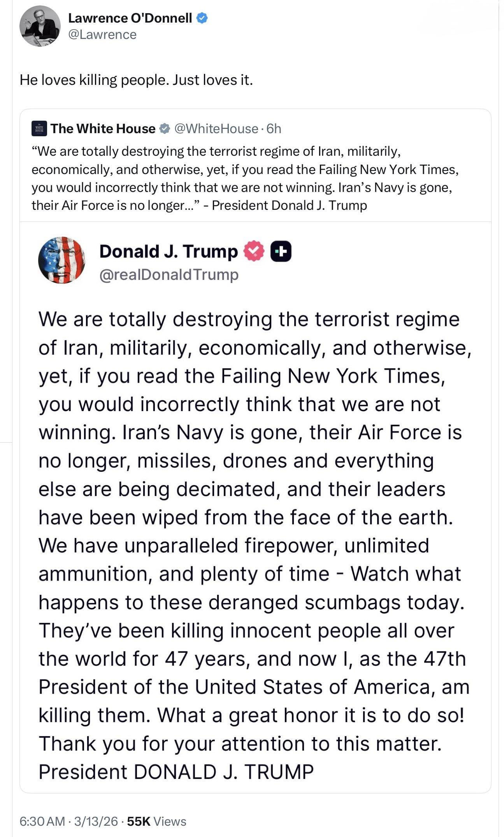This screenshot has width=504, height=837.
Task: Select the Donald J. Trump display name
Action: tap(169, 251)
